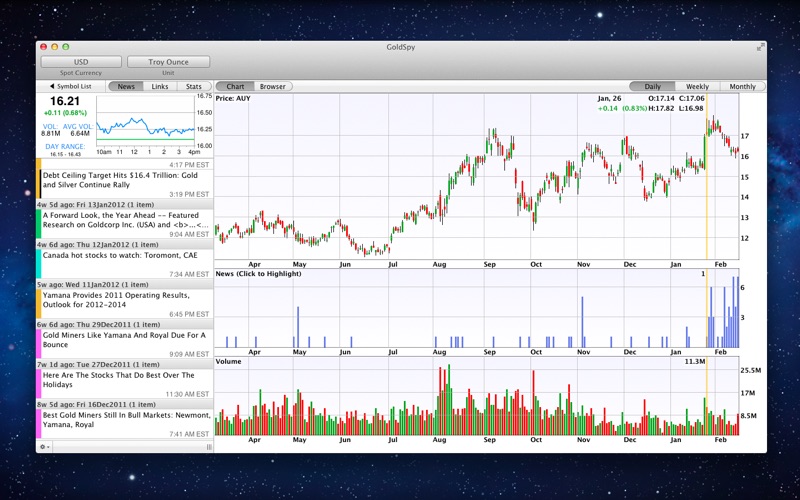Image resolution: width=800 pixels, height=500 pixels.
Task: Open Canada hot stocks to watch article
Action: [125, 264]
